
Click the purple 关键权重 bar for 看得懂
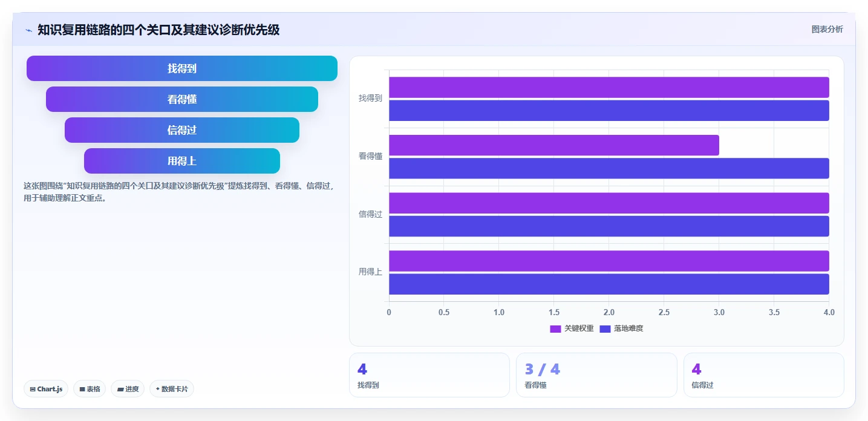coord(553,145)
